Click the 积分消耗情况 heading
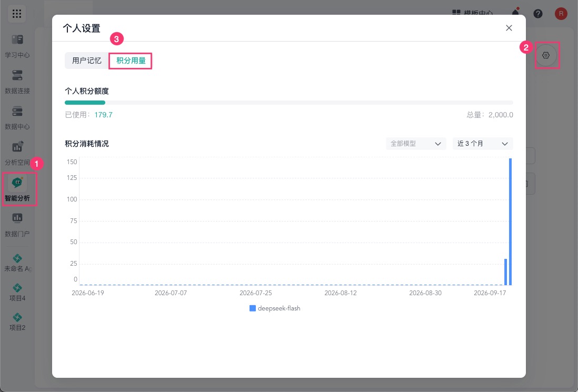 pos(87,144)
